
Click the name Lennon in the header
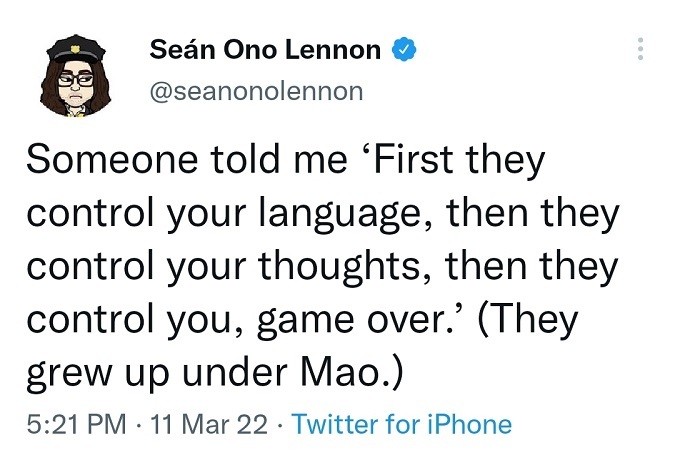click(x=333, y=49)
